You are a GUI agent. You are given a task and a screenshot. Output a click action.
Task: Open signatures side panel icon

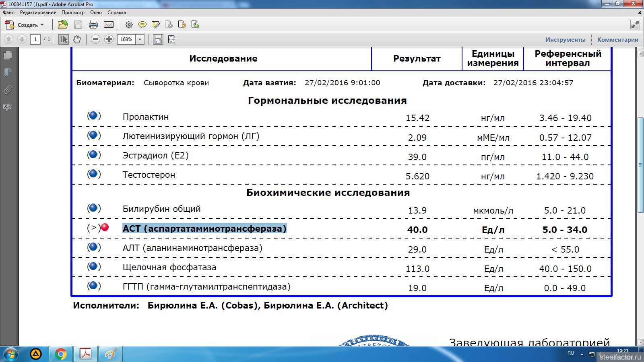[x=8, y=107]
